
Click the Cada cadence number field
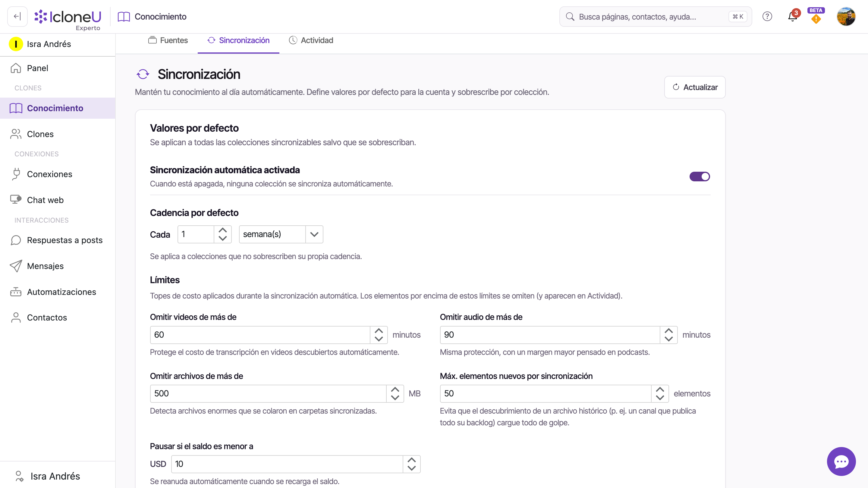(196, 234)
